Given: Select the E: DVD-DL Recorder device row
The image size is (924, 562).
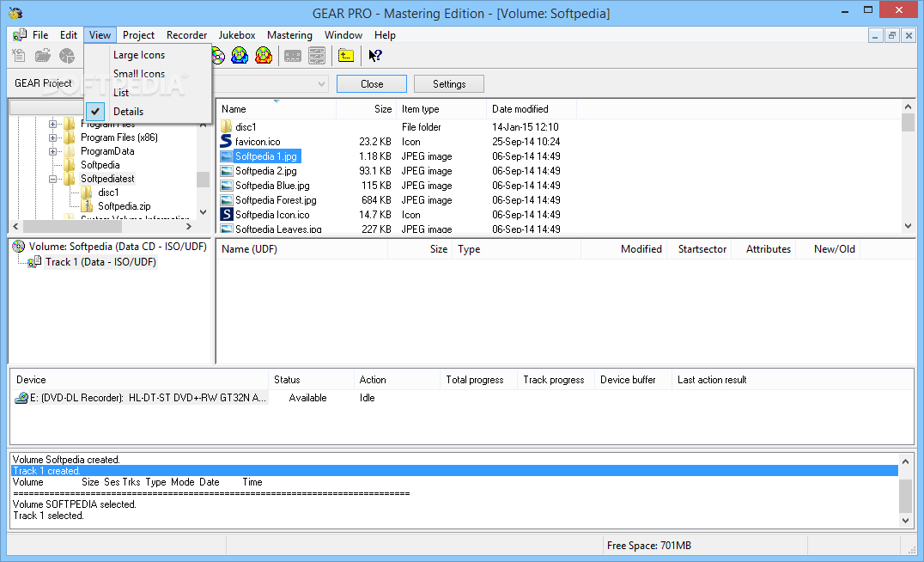Looking at the screenshot, I should pos(142,398).
